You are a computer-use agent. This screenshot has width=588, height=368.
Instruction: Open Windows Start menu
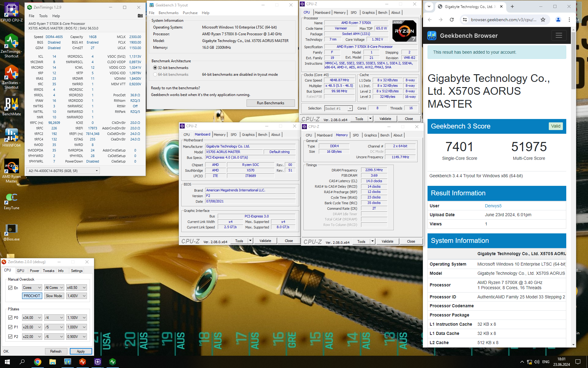point(7,362)
